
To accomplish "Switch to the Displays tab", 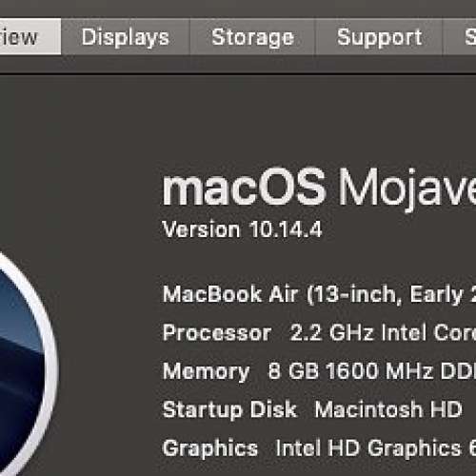I will [x=126, y=37].
